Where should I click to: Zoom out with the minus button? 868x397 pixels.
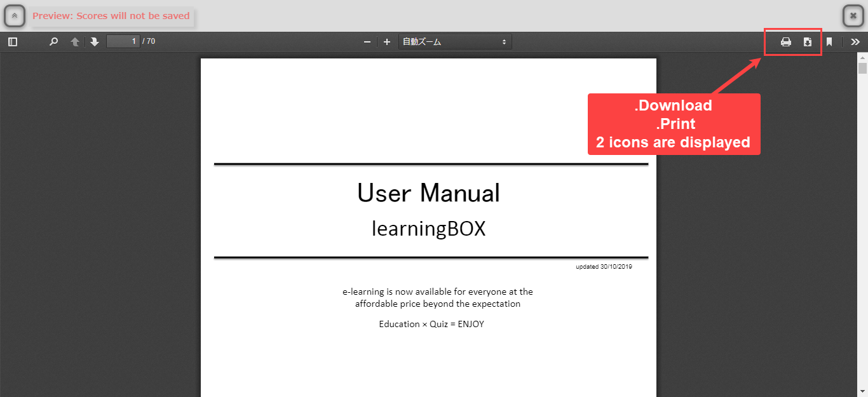point(367,42)
